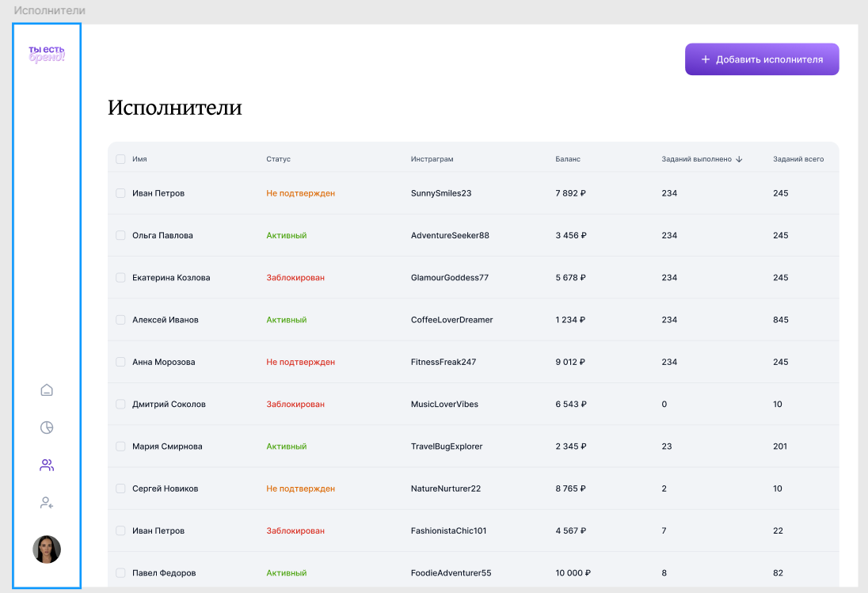Image resolution: width=868 pixels, height=593 pixels.
Task: Select the users group sidebar icon
Action: click(x=47, y=466)
